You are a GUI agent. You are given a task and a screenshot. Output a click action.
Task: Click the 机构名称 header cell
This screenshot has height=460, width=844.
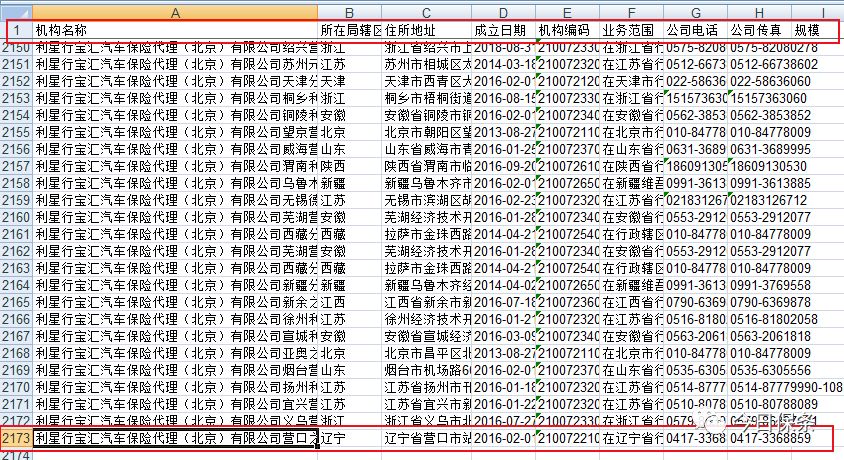(175, 30)
